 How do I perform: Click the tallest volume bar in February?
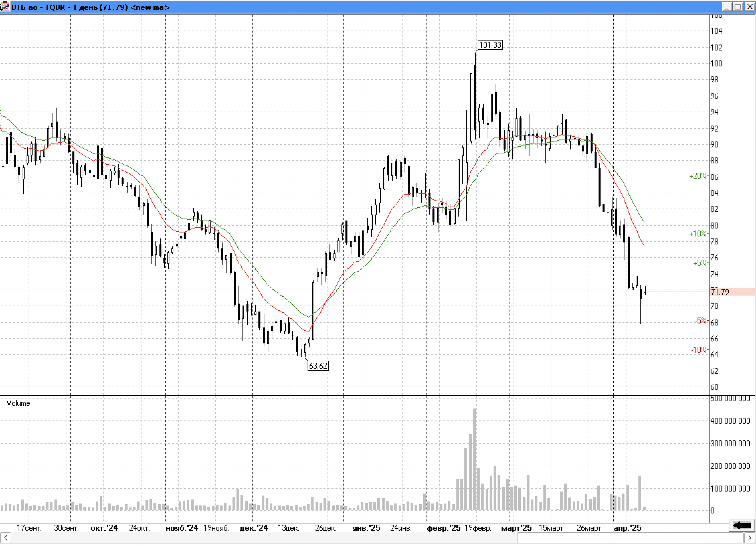click(474, 460)
